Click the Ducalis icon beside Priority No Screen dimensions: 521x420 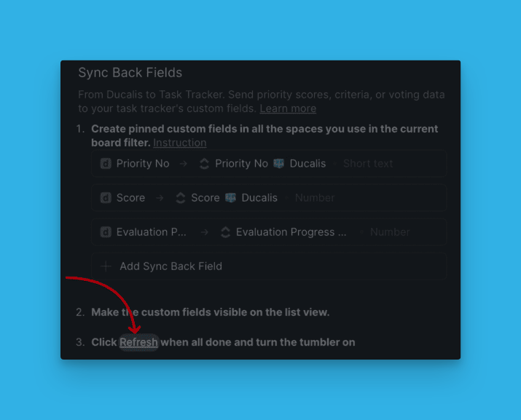[x=106, y=164]
